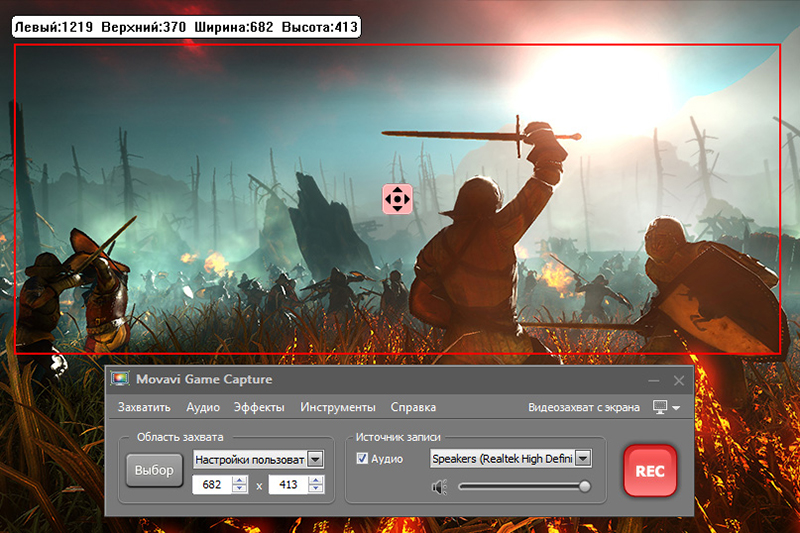This screenshot has width=800, height=533.
Task: Click the monitor screen-capture mode icon
Action: (x=659, y=407)
